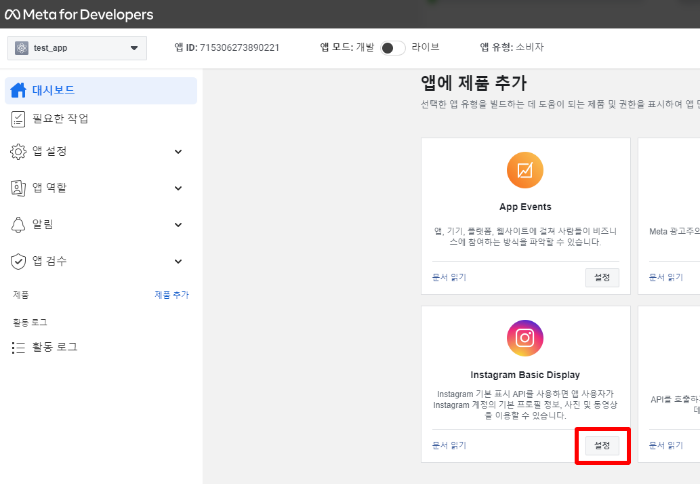This screenshot has height=484, width=700.
Task: Click the App Events orange icon
Action: (525, 170)
